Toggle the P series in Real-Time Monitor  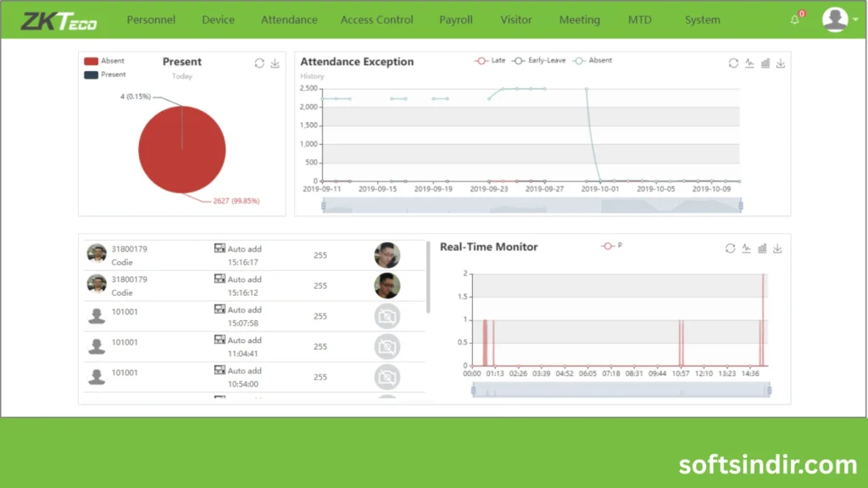pos(611,246)
